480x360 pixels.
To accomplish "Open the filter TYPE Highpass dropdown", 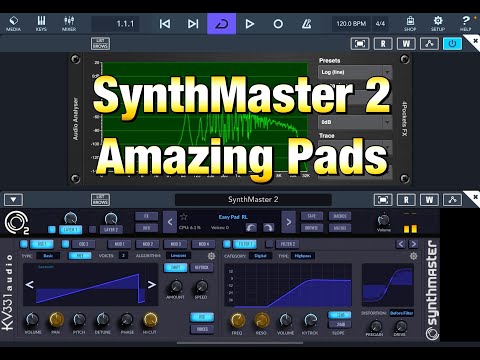I will (x=303, y=256).
